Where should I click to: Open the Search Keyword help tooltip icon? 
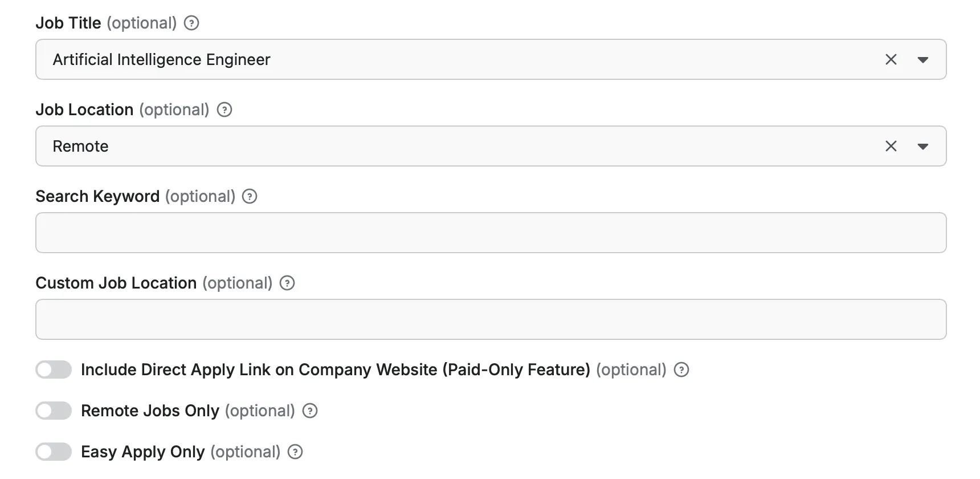[x=250, y=197]
